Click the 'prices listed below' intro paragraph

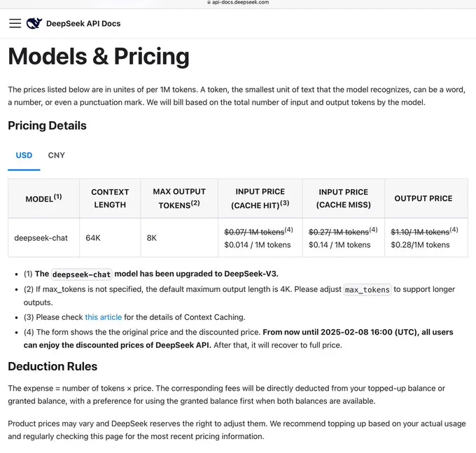[237, 96]
